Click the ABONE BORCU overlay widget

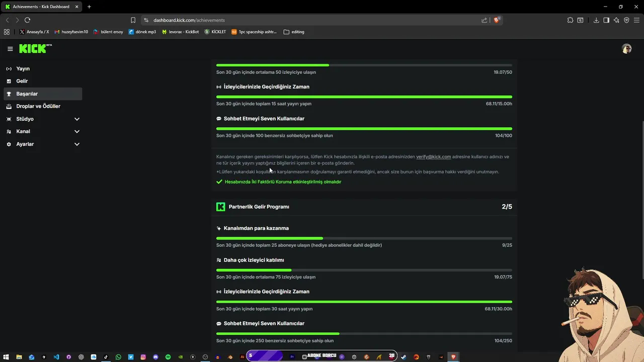322,356
